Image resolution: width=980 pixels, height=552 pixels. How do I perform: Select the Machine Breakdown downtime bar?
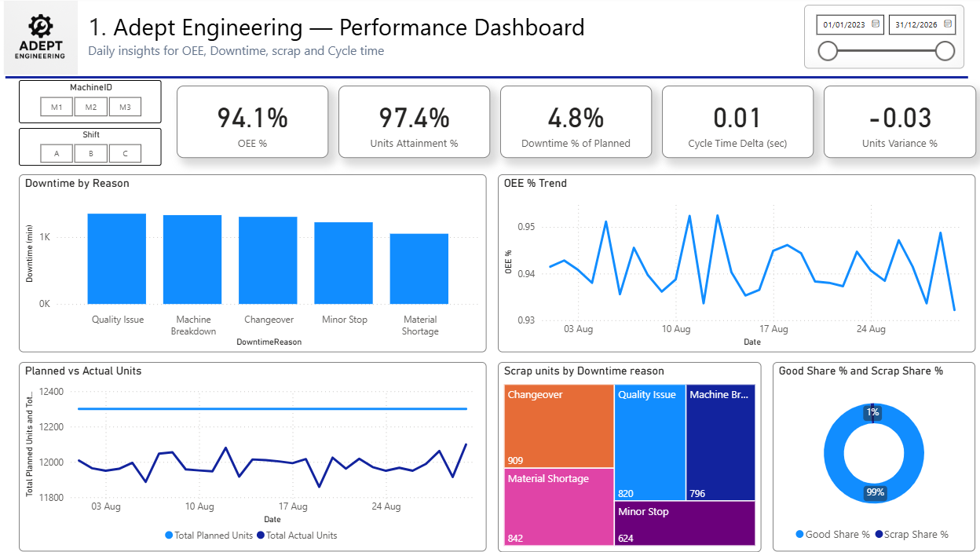192,259
